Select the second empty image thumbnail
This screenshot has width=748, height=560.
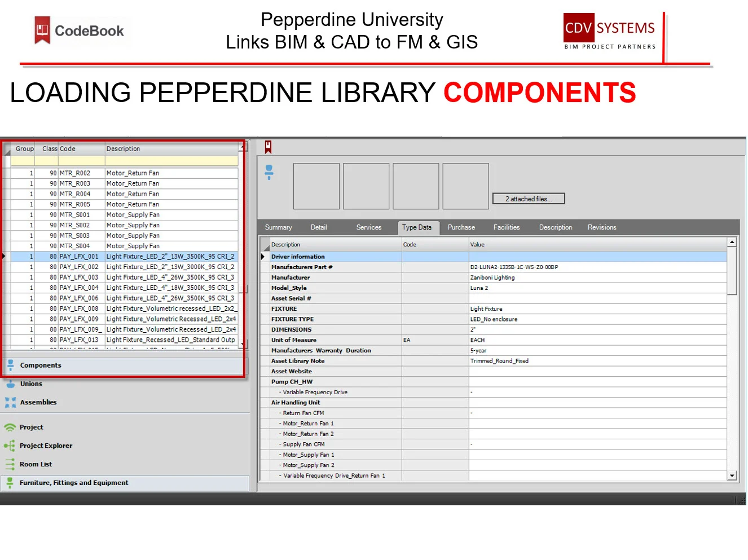click(366, 187)
